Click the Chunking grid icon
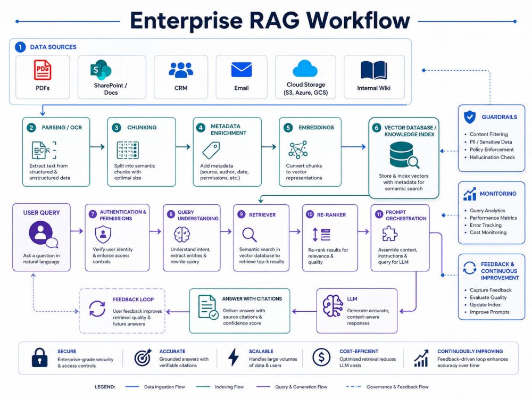The width and height of the screenshot is (532, 399). pos(128,151)
